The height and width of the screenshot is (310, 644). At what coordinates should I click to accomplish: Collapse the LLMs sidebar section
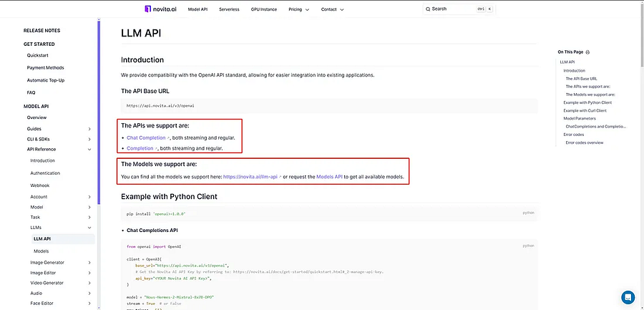point(61,228)
